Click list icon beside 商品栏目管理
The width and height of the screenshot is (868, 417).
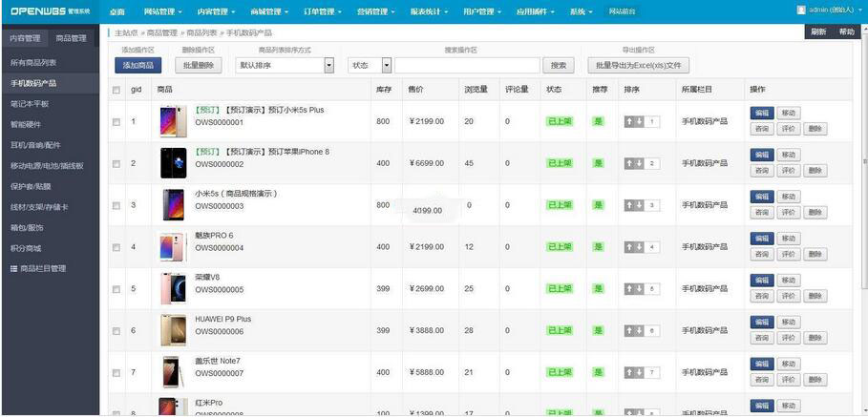pyautogui.click(x=13, y=268)
